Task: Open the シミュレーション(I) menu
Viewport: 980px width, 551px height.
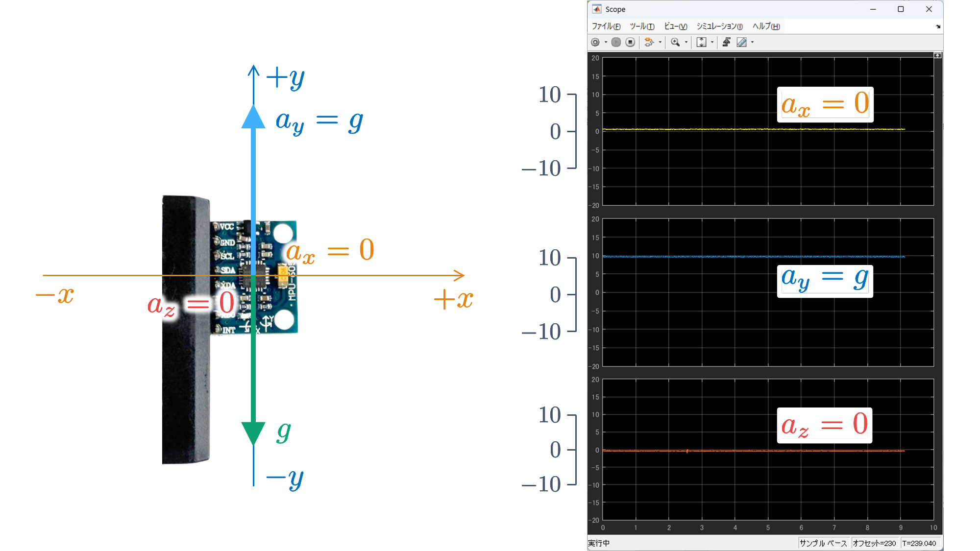Action: (719, 26)
